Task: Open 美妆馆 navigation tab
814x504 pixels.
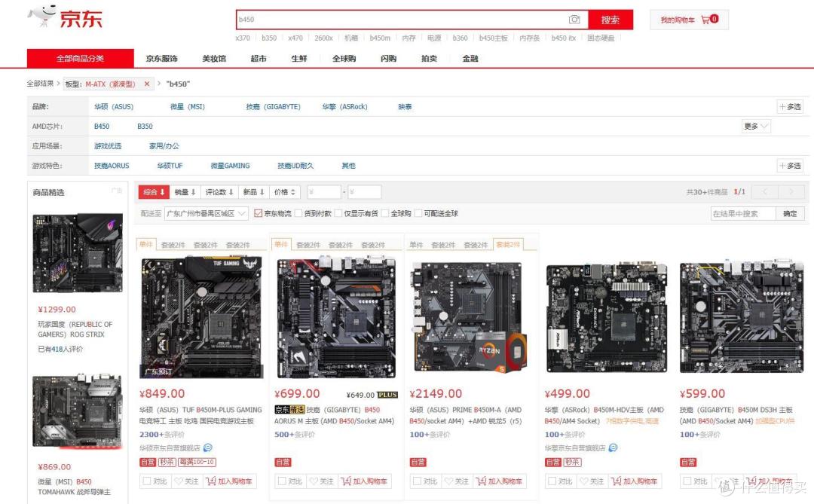Action: click(x=214, y=58)
